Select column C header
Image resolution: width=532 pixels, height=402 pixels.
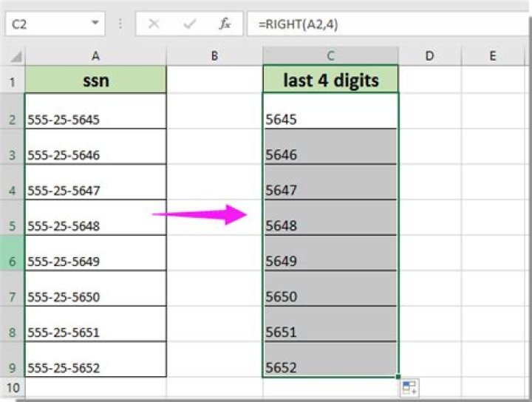(330, 55)
